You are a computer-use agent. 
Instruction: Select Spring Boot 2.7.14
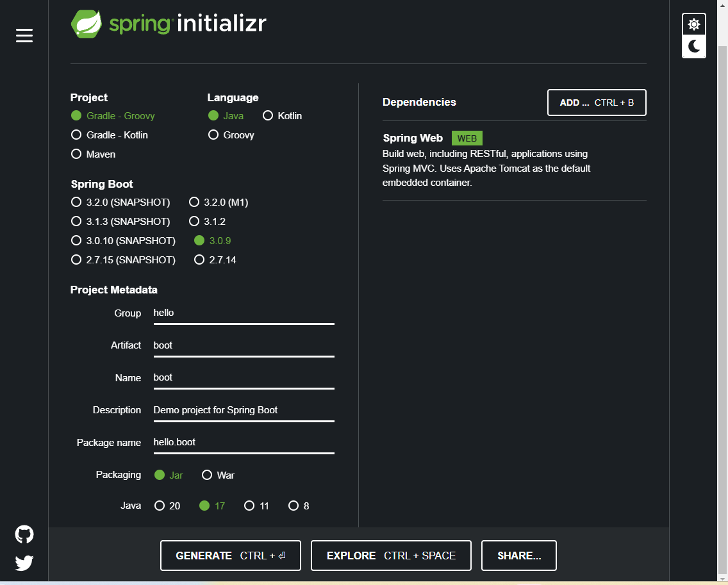215,260
